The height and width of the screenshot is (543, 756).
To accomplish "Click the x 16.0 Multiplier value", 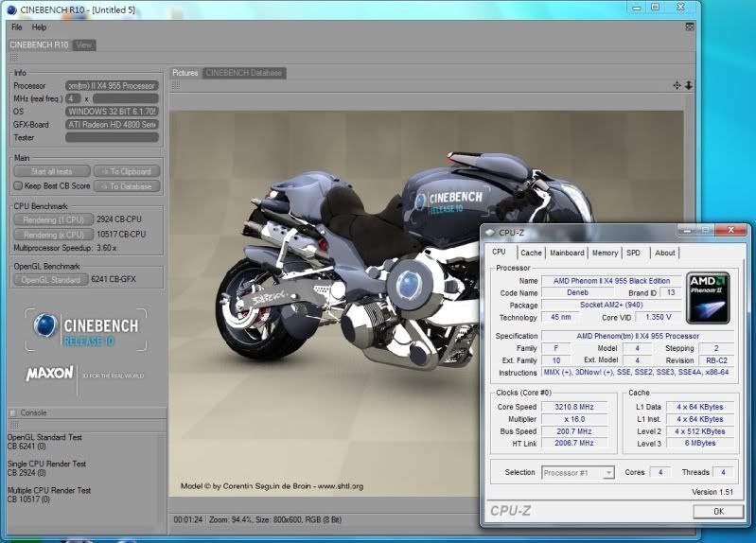I will tap(573, 419).
